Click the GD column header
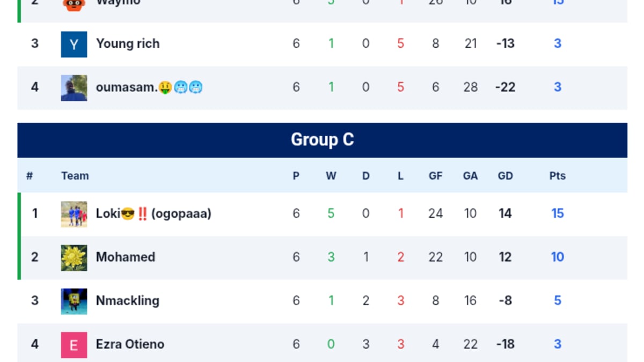Image resolution: width=644 pixels, height=362 pixels. [505, 175]
